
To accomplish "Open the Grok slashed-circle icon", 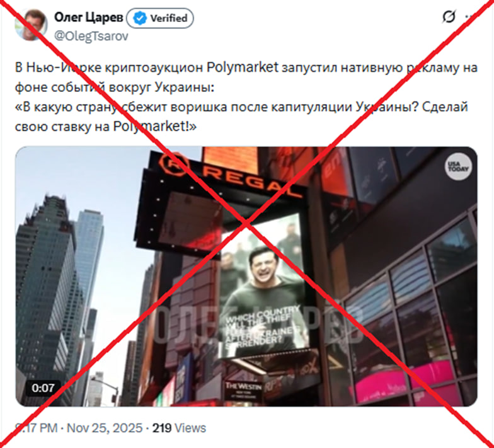I will pyautogui.click(x=449, y=17).
